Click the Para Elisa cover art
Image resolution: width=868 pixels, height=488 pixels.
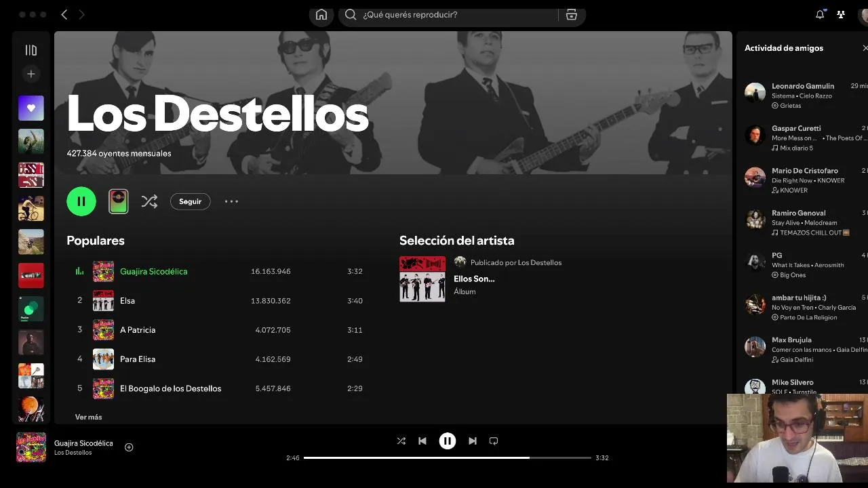tap(103, 359)
